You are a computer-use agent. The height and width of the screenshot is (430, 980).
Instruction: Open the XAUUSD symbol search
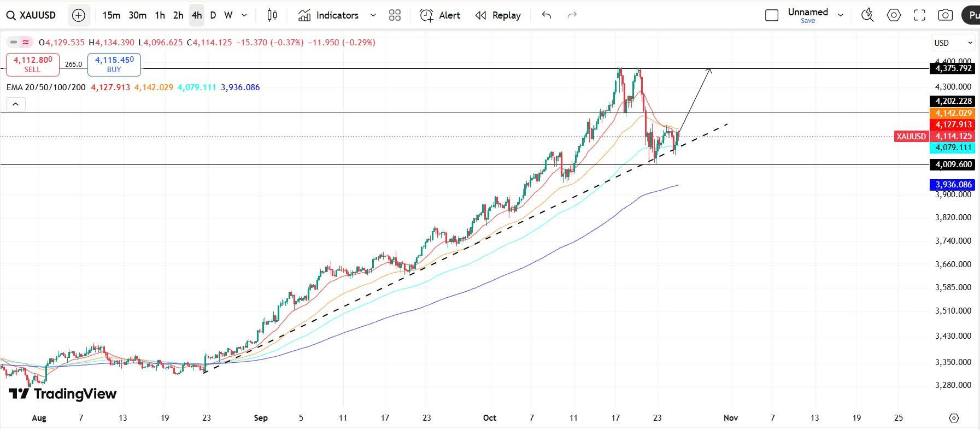(32, 15)
